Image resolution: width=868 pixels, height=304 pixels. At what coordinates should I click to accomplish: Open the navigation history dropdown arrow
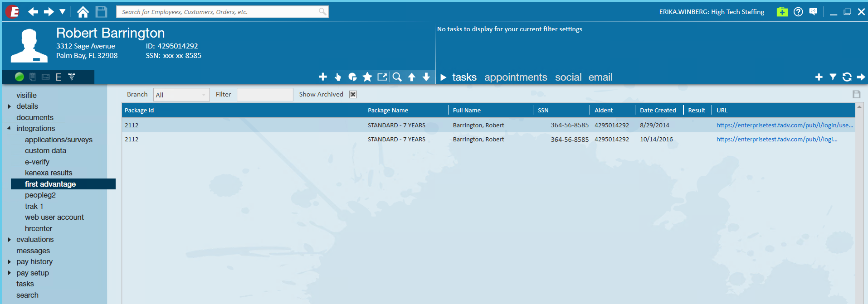[63, 12]
